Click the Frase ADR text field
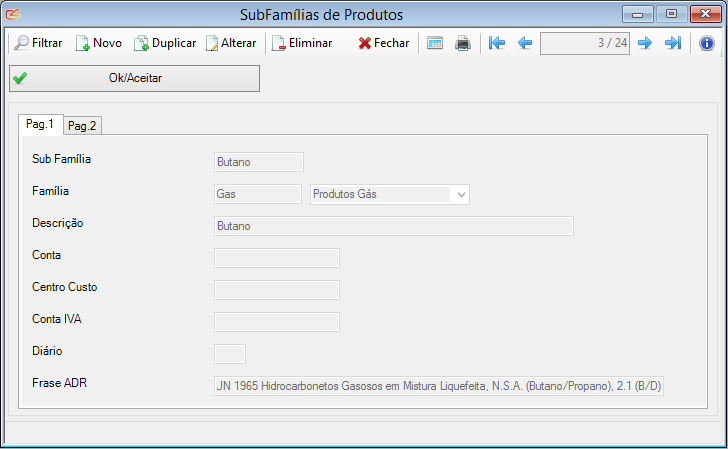 [x=439, y=386]
